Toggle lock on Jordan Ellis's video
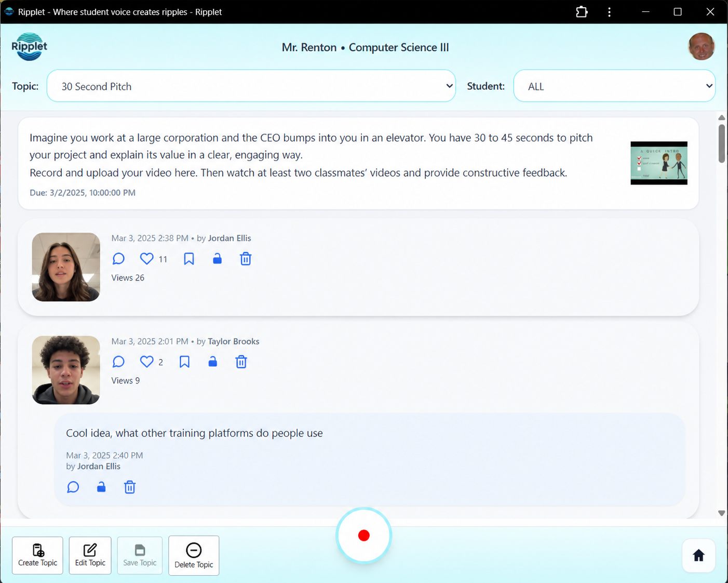Image resolution: width=728 pixels, height=583 pixels. point(217,258)
